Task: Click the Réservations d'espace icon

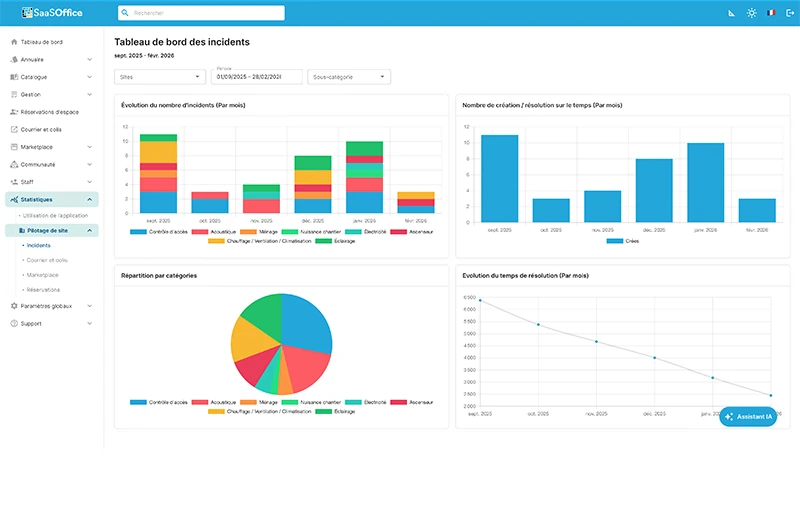Action: click(14, 112)
